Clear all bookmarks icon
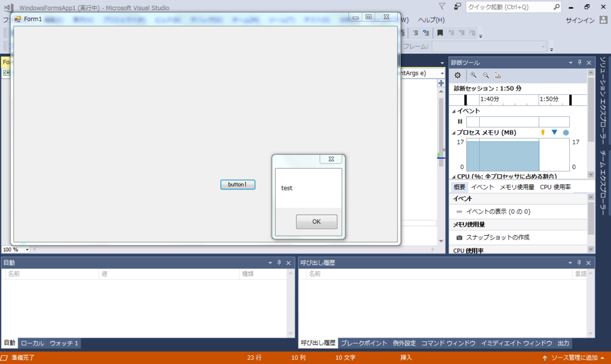The width and height of the screenshot is (611, 364). tap(472, 33)
